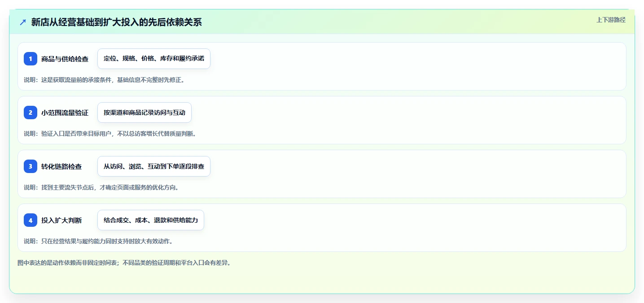Viewport: 644px width, 303px height.
Task: Click the step 3 number badge
Action: point(31,166)
